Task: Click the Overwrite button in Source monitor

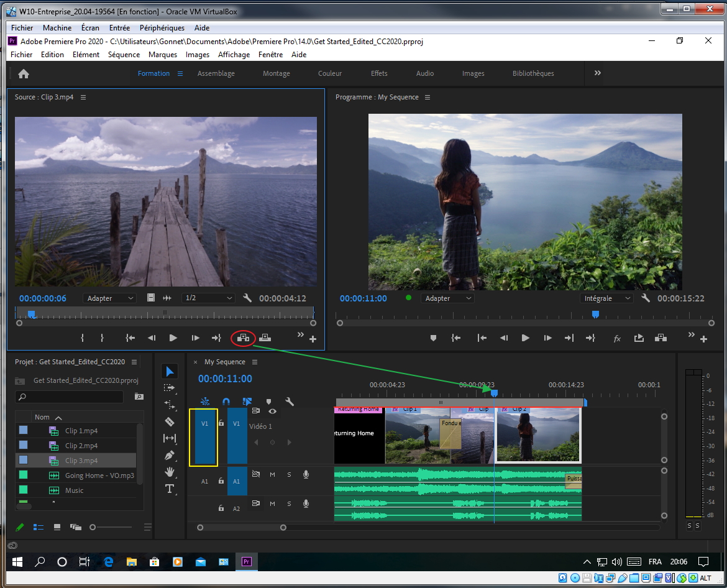Action: [265, 338]
